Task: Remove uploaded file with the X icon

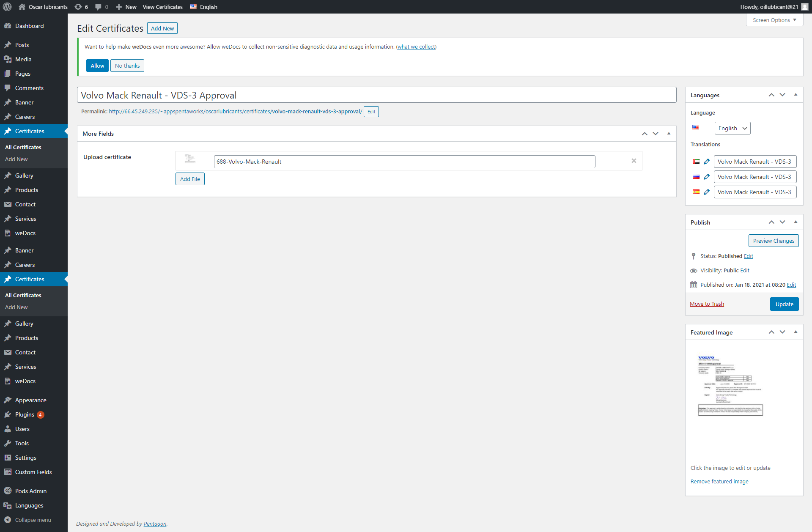Action: tap(634, 161)
